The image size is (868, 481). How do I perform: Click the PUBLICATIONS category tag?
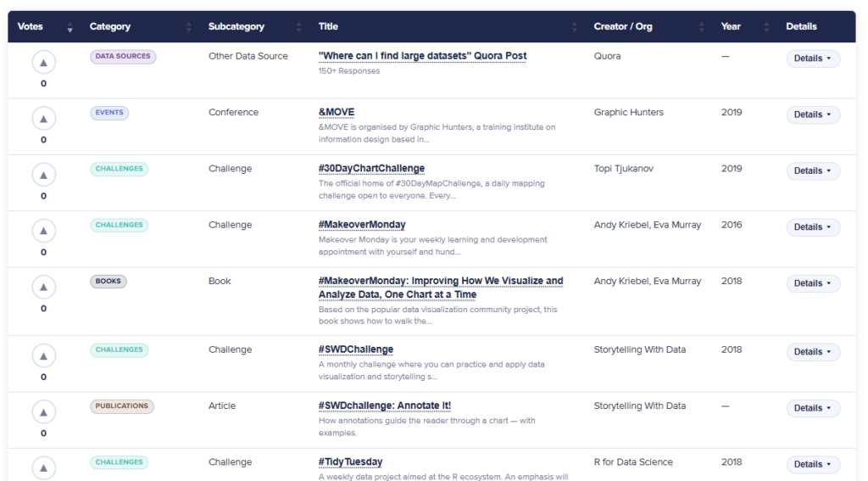point(122,406)
